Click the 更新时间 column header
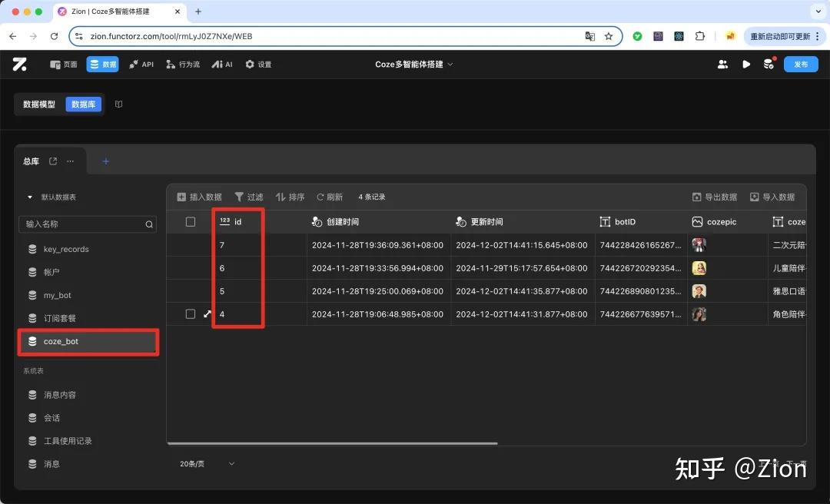 [x=523, y=222]
